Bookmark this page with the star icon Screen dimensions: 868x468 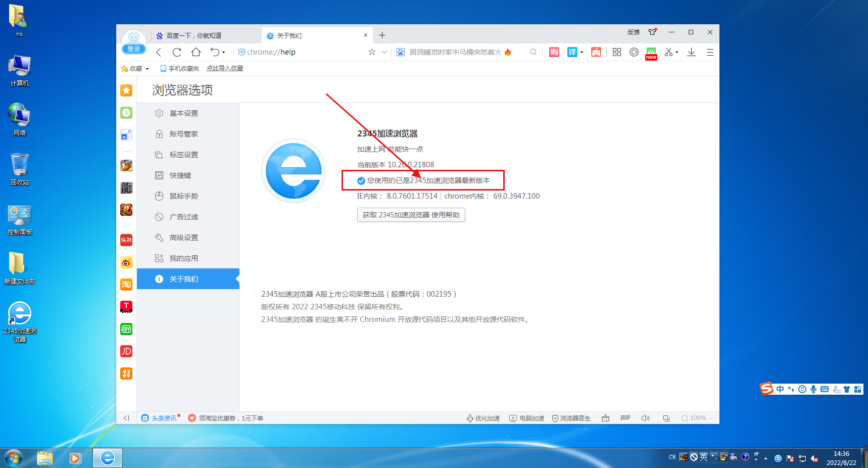pos(372,52)
